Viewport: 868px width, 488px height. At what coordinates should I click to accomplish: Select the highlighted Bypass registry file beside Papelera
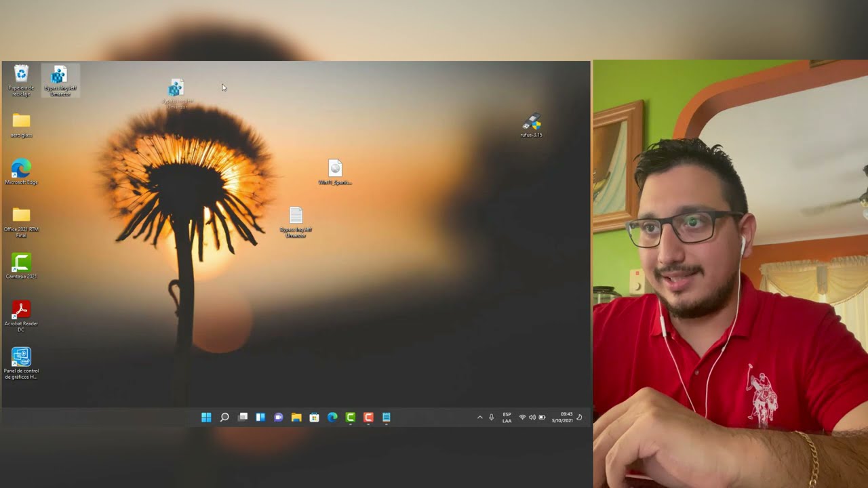[60, 81]
